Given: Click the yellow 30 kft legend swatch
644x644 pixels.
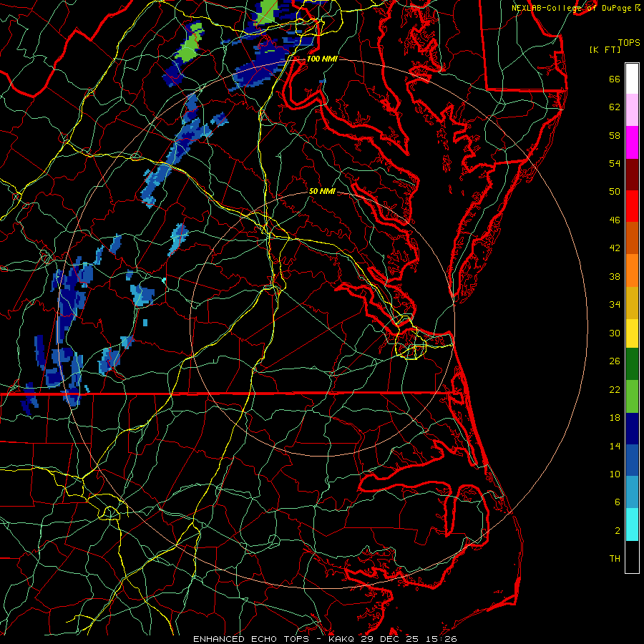Looking at the screenshot, I should (632, 334).
